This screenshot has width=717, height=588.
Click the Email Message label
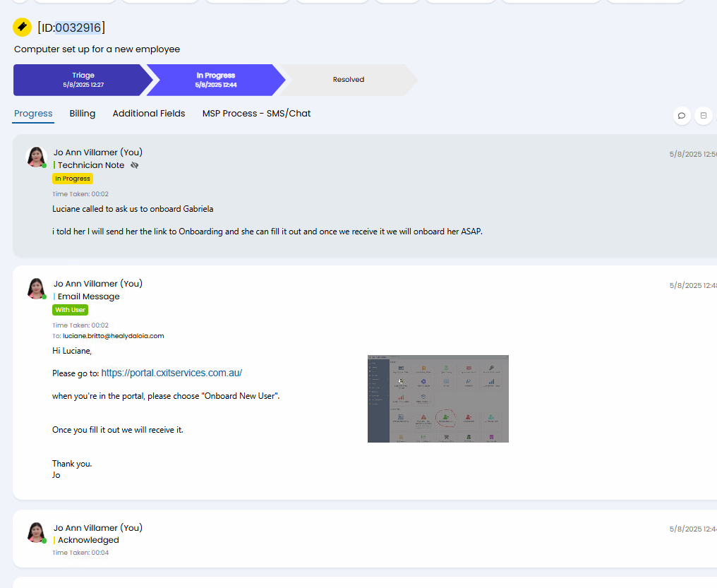tap(88, 296)
